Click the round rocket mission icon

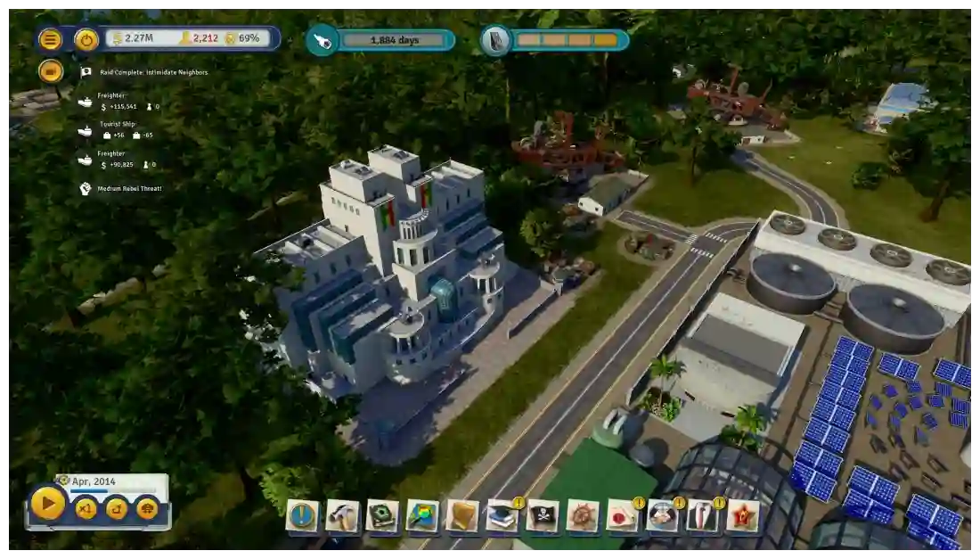coord(323,41)
